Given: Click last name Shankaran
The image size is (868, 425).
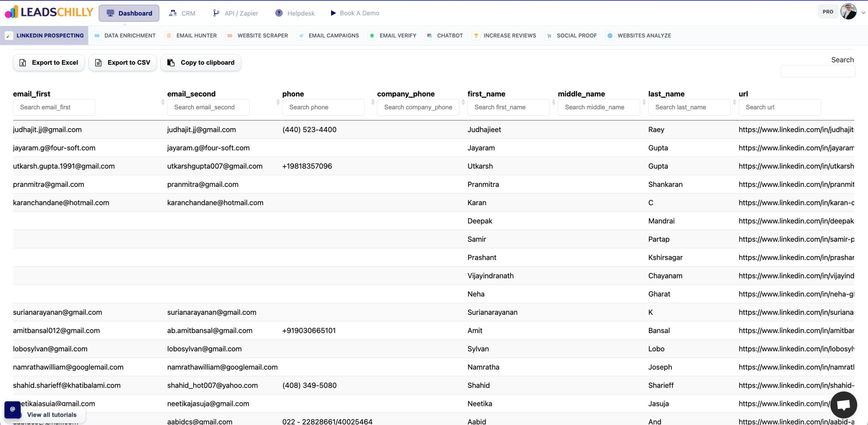Looking at the screenshot, I should tap(665, 185).
